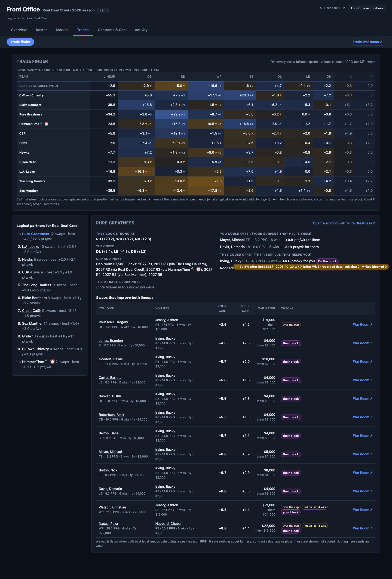Open War Room for Goedert, Dallas swap
This screenshot has height=579, width=392.
tap(363, 362)
